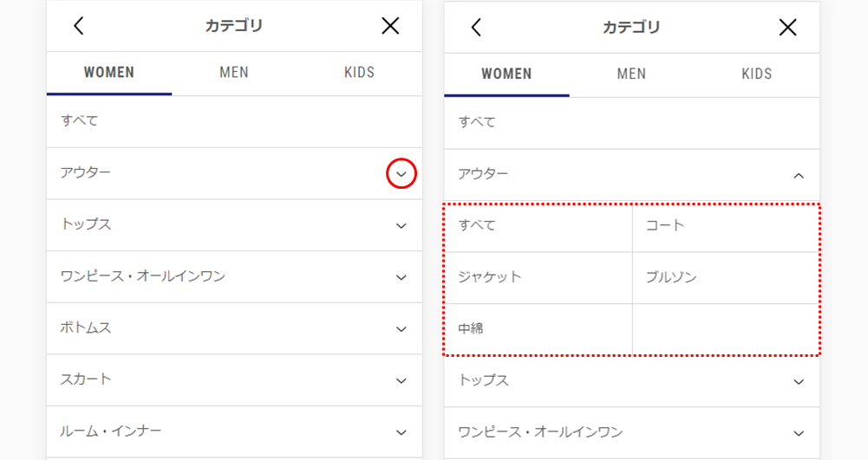The height and width of the screenshot is (460, 868).
Task: Close the right category panel with X
Action: point(787,27)
